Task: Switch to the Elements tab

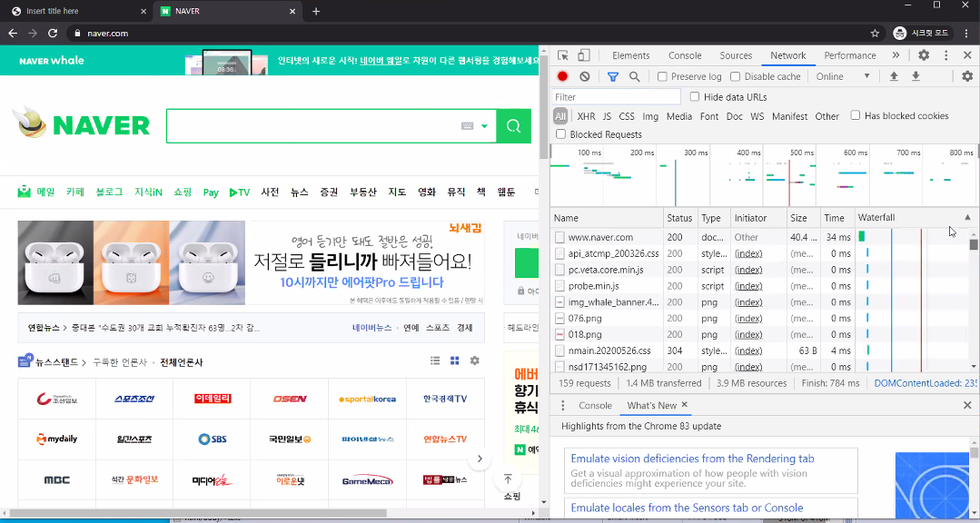Action: pyautogui.click(x=630, y=55)
